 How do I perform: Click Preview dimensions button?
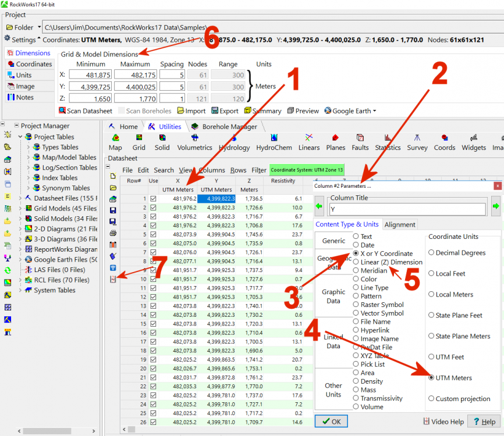[303, 111]
